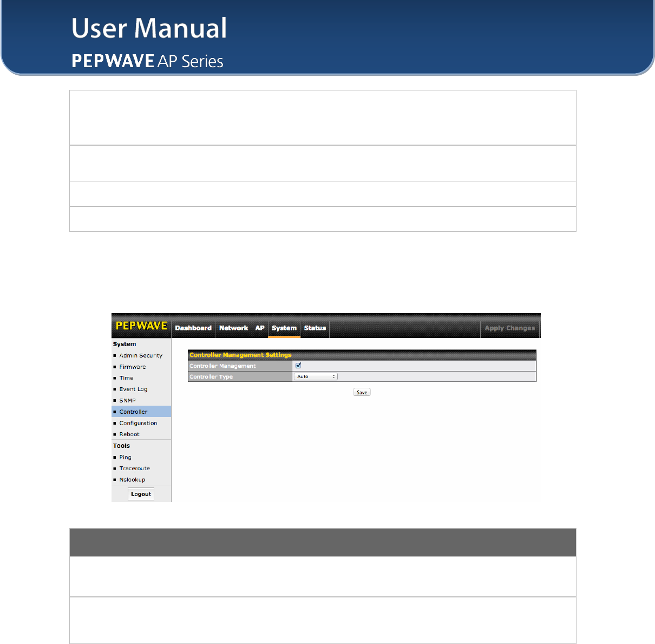This screenshot has width=655, height=644.
Task: Open the Event Log page
Action: [x=133, y=389]
